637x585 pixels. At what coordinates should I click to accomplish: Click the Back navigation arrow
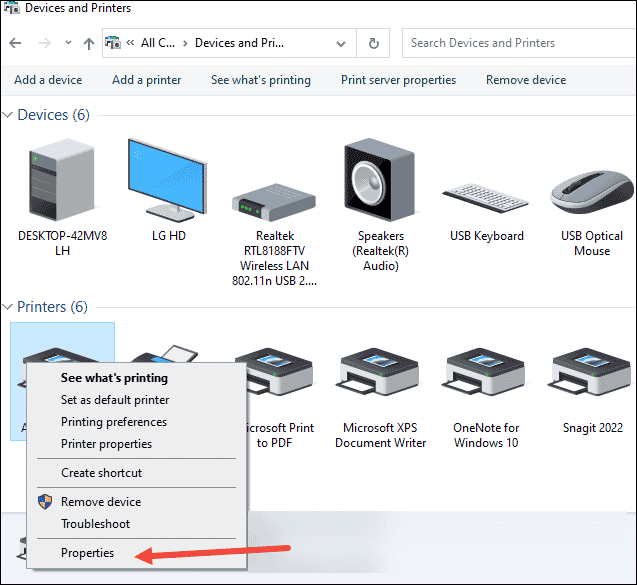point(15,43)
